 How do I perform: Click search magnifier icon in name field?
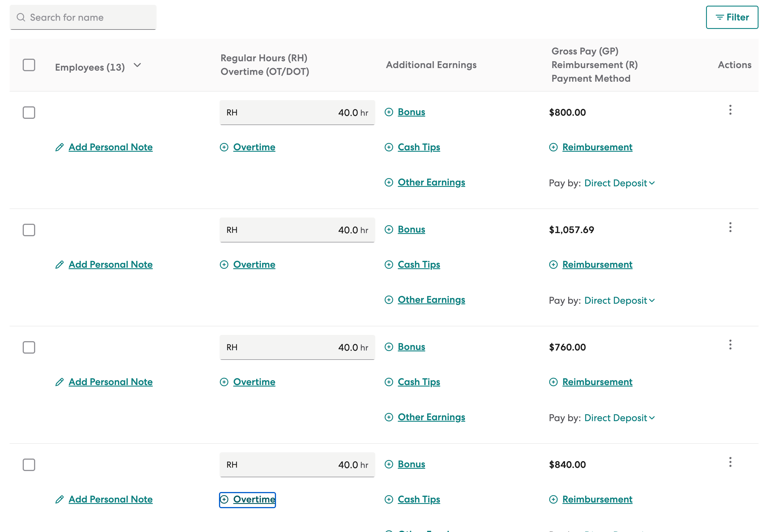21,17
